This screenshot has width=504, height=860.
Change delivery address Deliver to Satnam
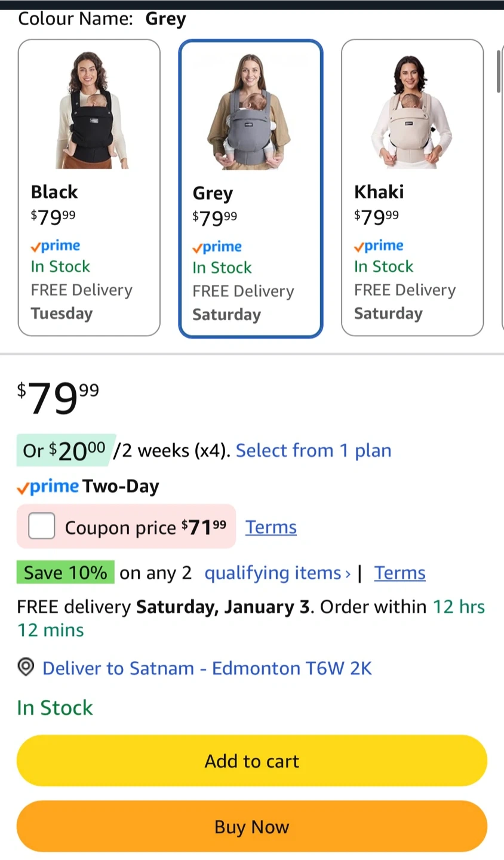pyautogui.click(x=207, y=668)
